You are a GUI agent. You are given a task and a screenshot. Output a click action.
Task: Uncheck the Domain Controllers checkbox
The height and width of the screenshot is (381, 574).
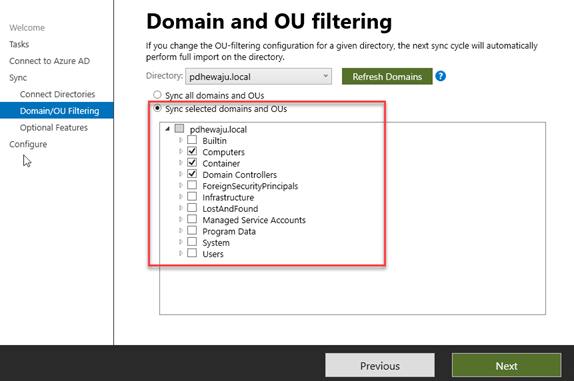[x=192, y=174]
